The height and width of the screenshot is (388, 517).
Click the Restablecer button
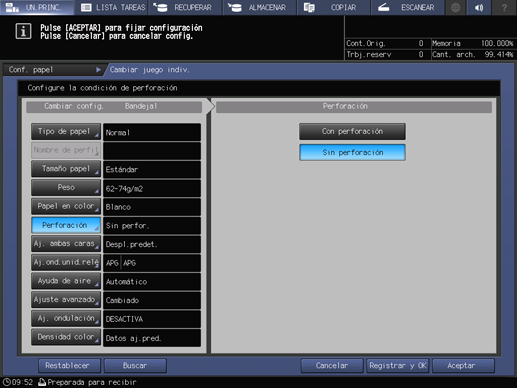coord(69,366)
